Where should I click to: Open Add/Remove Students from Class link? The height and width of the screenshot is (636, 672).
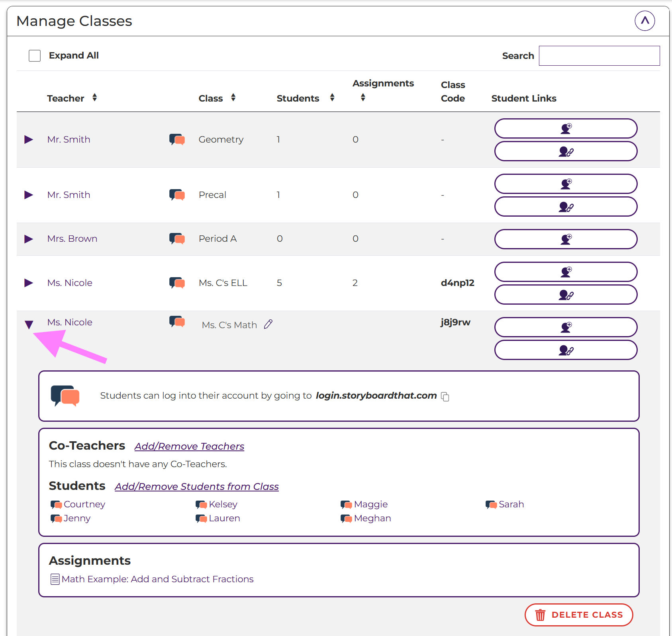click(x=197, y=487)
